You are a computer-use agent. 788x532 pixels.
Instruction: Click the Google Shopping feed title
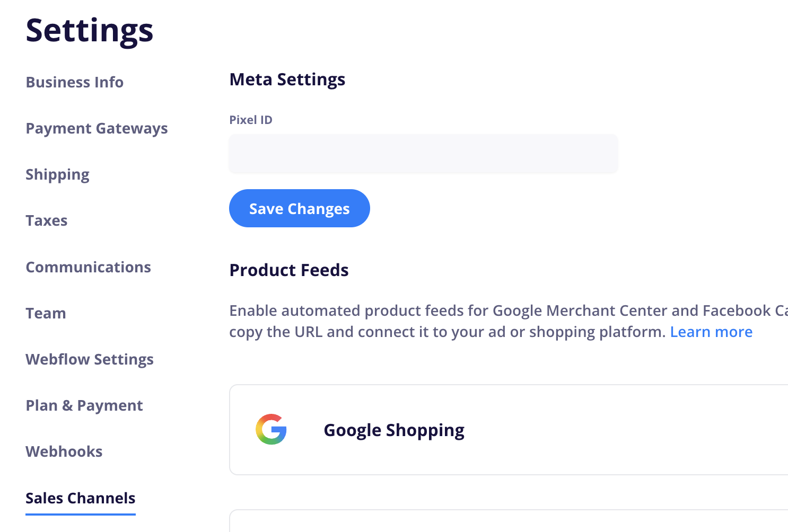click(394, 430)
